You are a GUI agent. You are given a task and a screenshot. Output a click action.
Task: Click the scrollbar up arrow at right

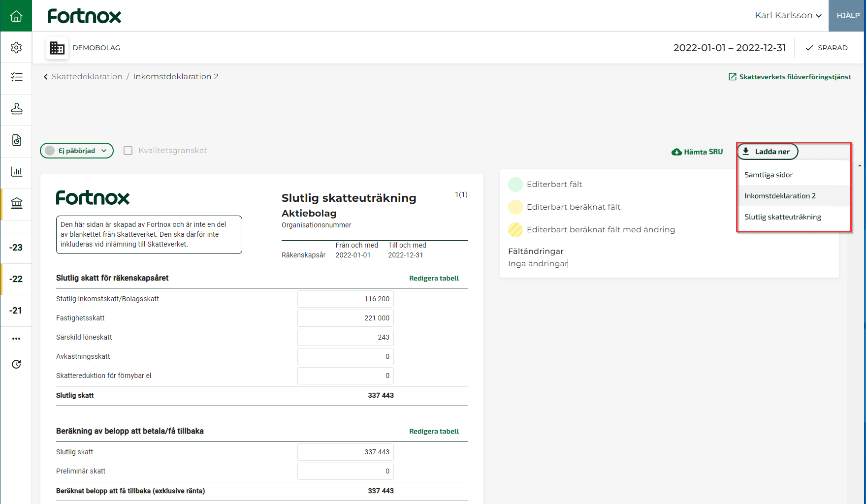[860, 166]
